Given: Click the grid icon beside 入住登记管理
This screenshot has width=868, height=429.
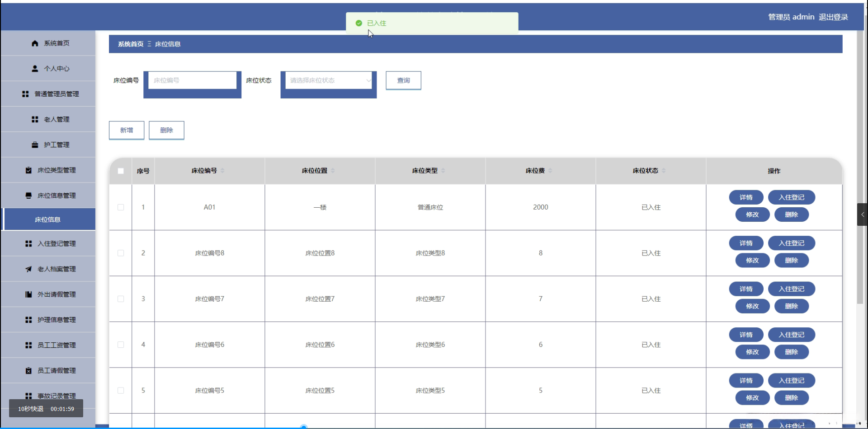Looking at the screenshot, I should pyautogui.click(x=28, y=243).
